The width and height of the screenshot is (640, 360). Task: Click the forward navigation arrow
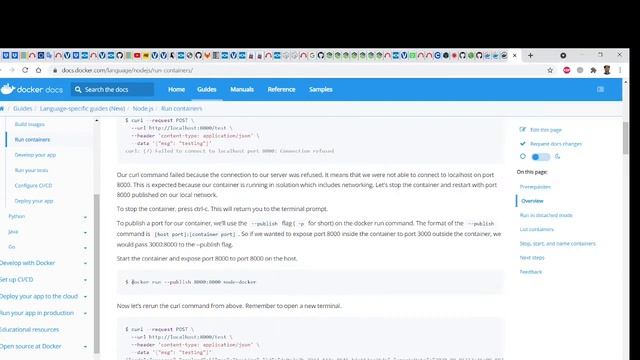[x=12, y=70]
